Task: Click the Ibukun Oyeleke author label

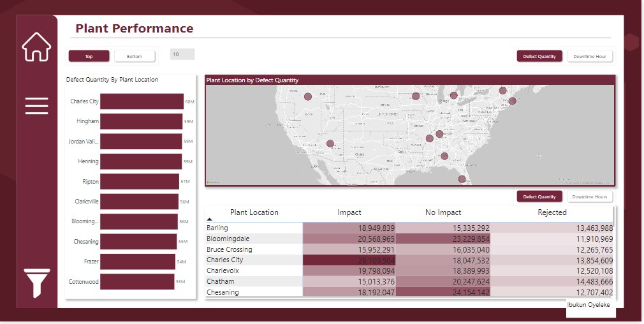Action: (x=588, y=305)
